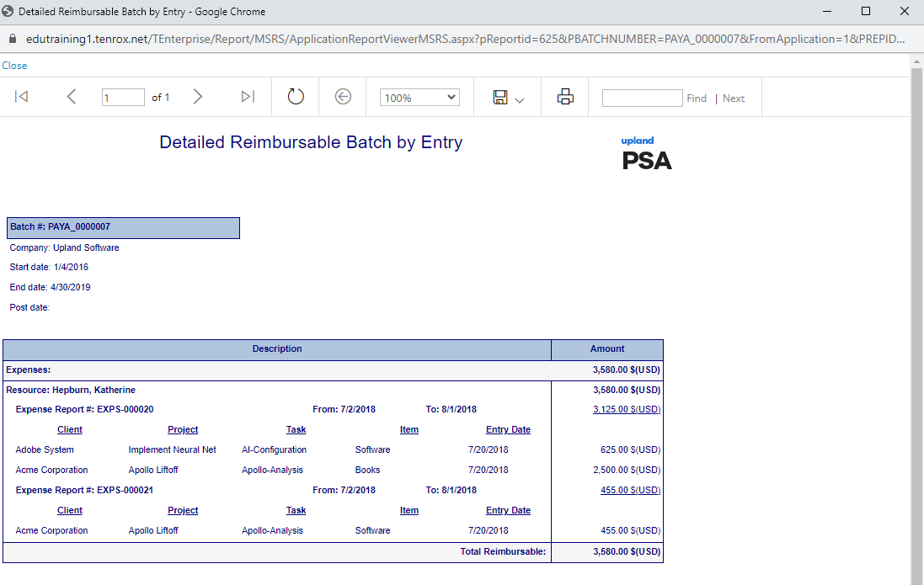
Task: Go to previous page arrow
Action: pyautogui.click(x=72, y=97)
